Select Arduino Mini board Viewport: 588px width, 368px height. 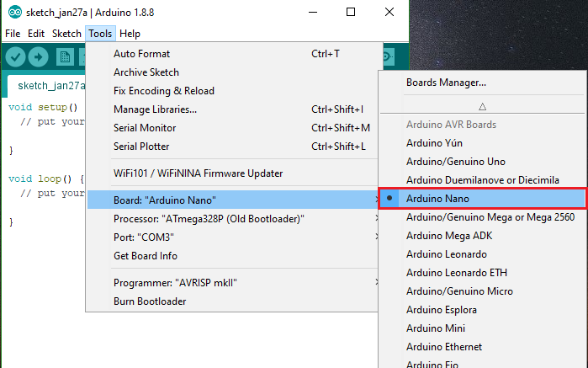click(x=482, y=328)
